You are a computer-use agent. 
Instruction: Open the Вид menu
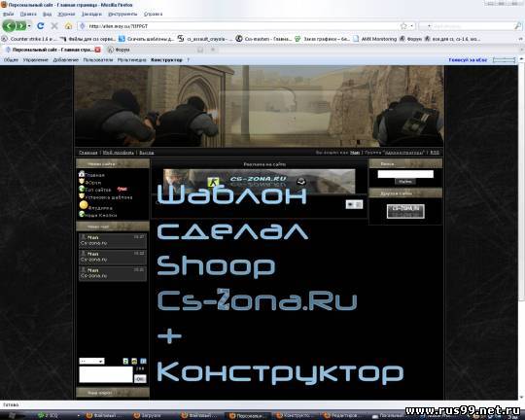(x=48, y=14)
